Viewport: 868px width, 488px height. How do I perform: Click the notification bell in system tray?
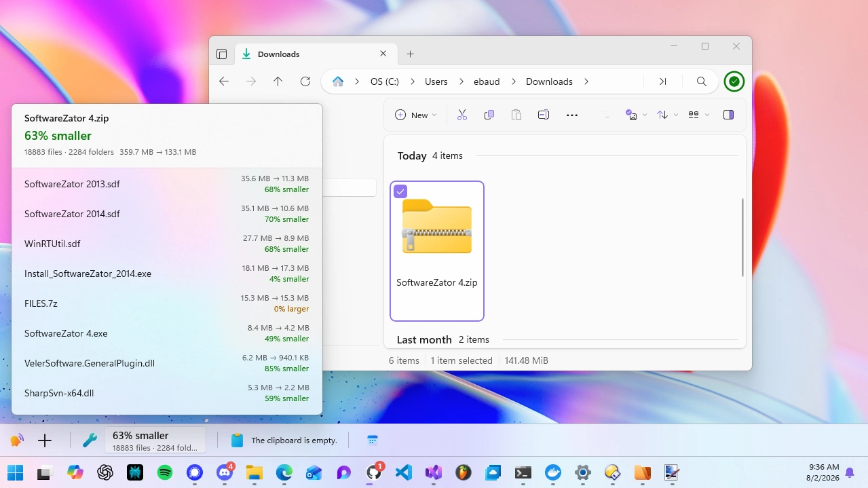coord(849,472)
